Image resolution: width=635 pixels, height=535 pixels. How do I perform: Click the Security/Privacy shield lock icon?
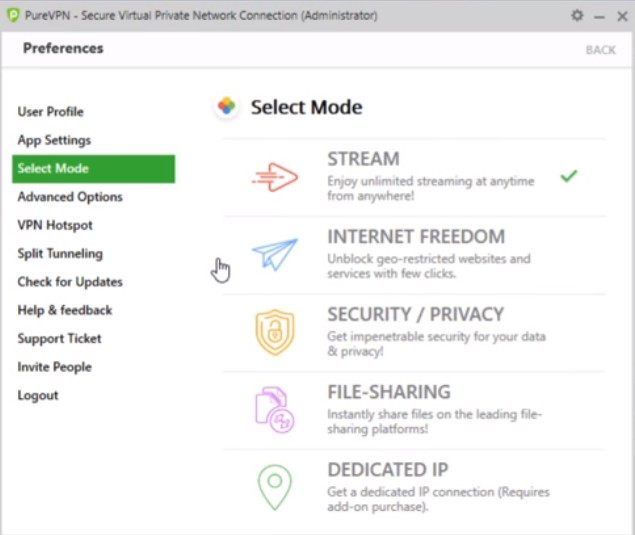coord(275,332)
